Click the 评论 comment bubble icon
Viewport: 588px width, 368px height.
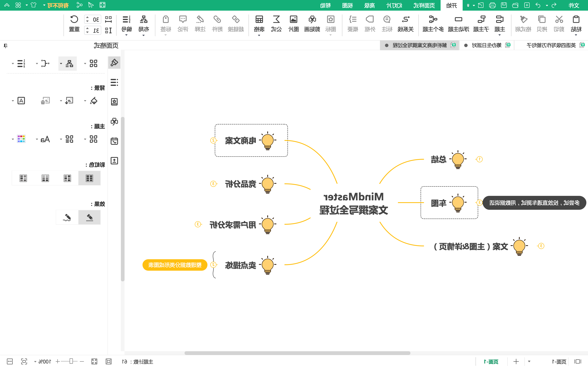coord(183,19)
